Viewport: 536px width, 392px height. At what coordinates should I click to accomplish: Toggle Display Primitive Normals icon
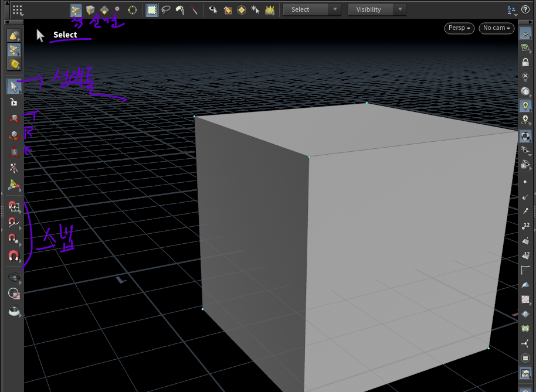click(525, 240)
